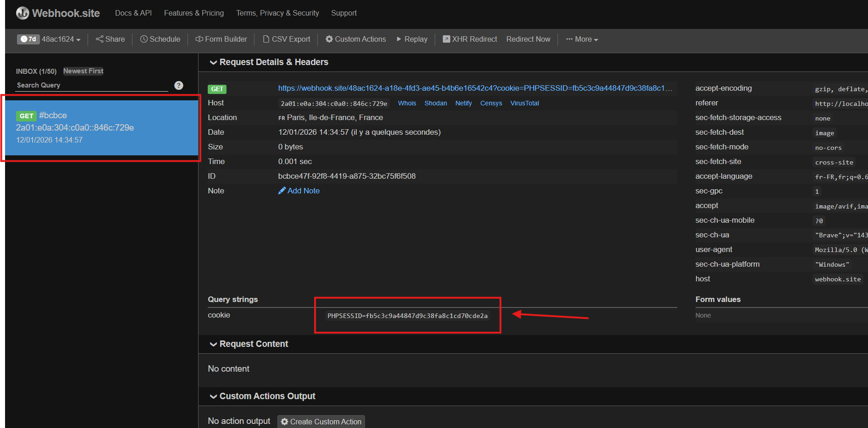The image size is (868, 428).
Task: Open Form Builder from toolbar
Action: tap(221, 39)
